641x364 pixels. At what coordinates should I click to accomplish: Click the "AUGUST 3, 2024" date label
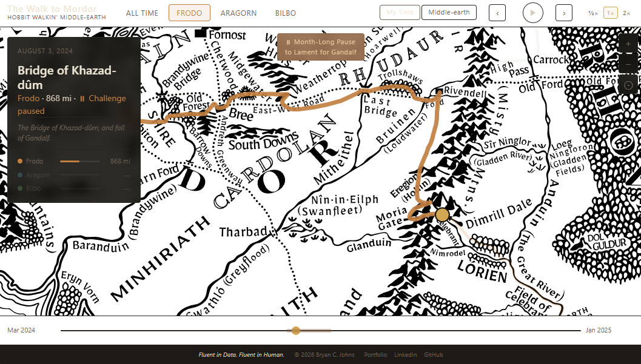click(x=45, y=51)
